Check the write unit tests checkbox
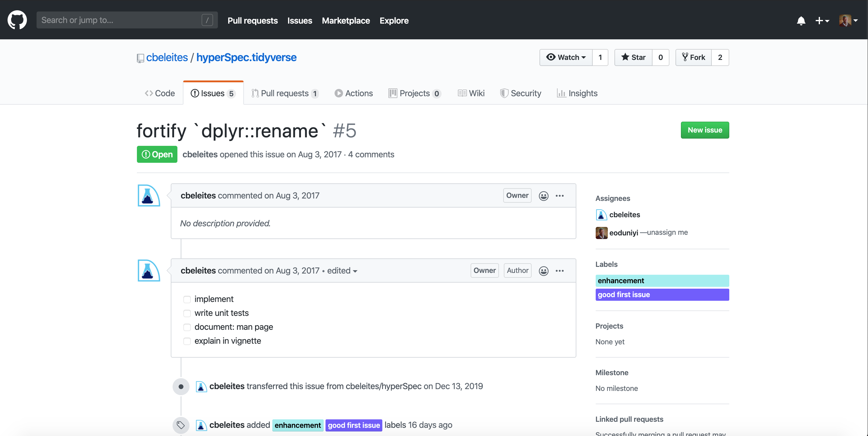This screenshot has height=436, width=868. (187, 313)
